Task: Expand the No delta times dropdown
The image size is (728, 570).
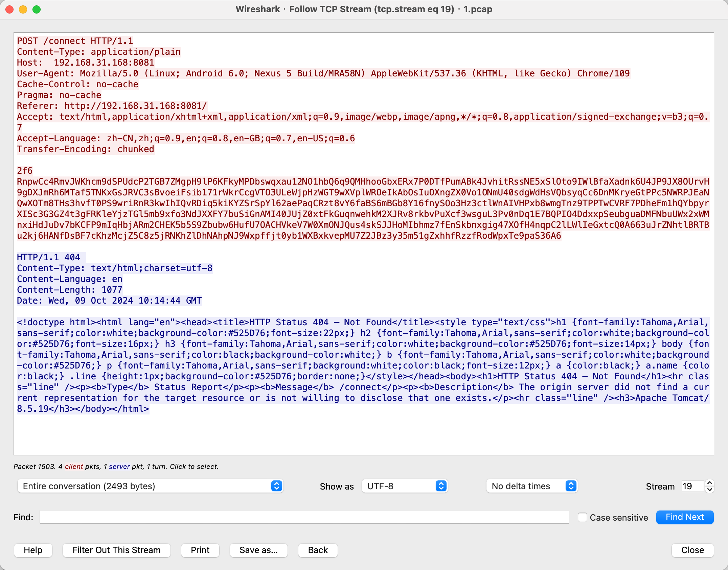Action: (531, 486)
